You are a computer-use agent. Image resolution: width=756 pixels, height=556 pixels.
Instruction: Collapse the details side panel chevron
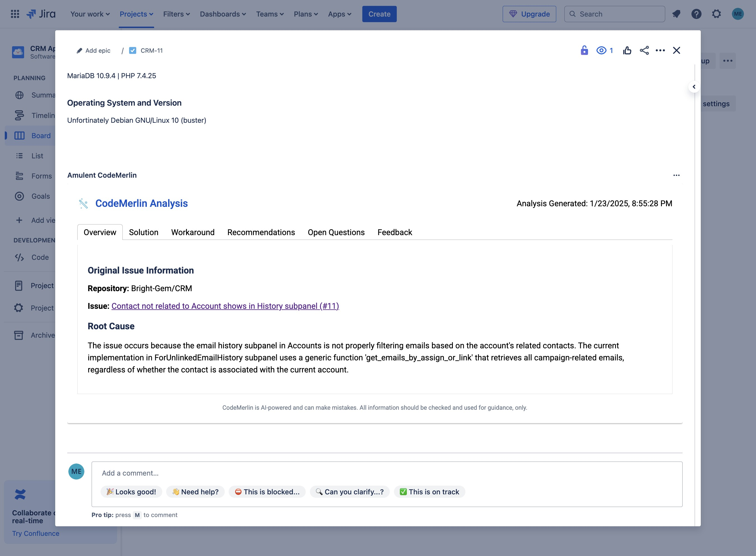pyautogui.click(x=694, y=87)
